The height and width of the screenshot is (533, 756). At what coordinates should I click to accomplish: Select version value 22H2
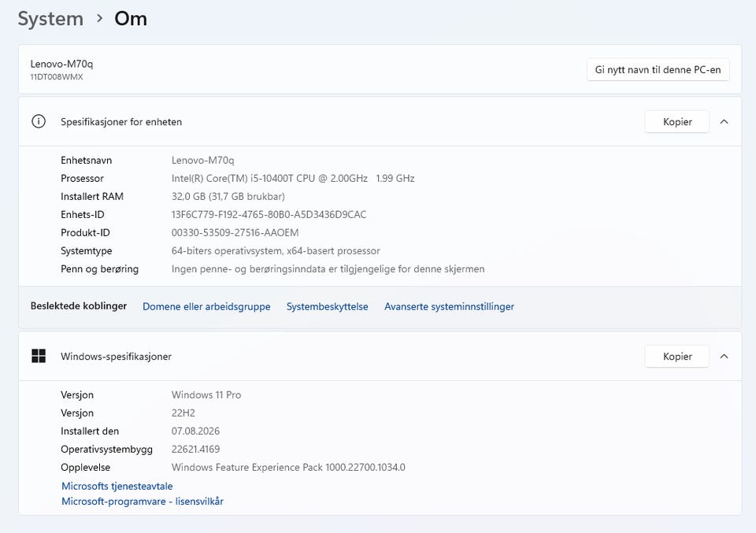(183, 413)
